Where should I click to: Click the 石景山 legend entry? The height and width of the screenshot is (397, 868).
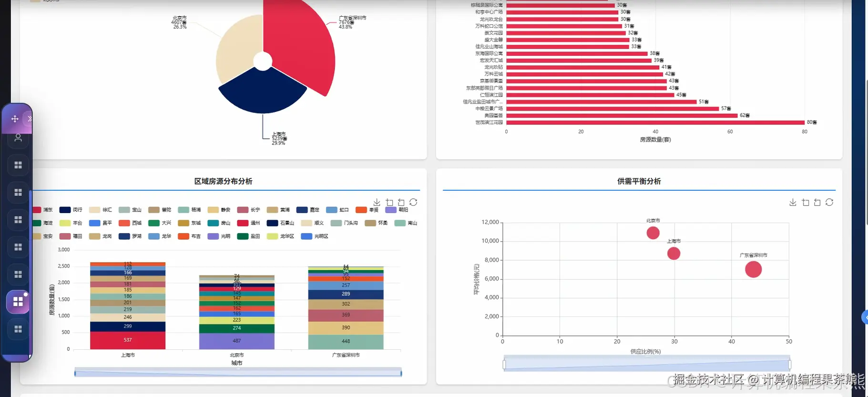pyautogui.click(x=280, y=223)
